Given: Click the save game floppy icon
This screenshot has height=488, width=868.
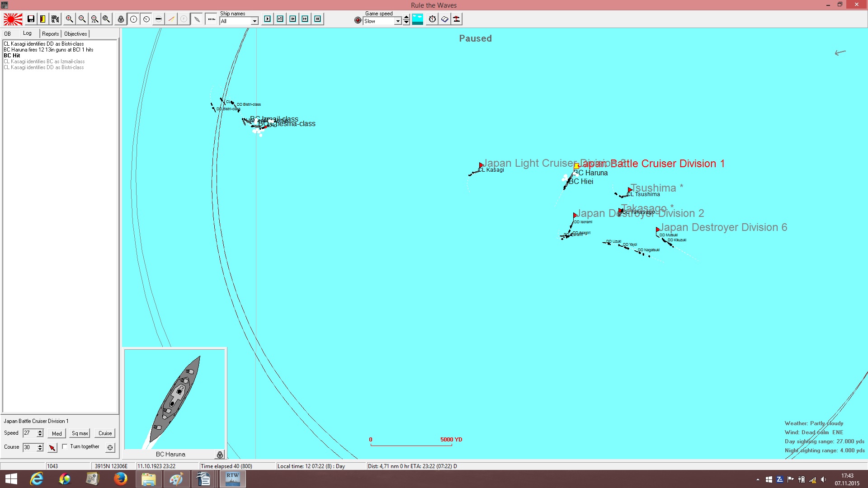Looking at the screenshot, I should pos(31,19).
